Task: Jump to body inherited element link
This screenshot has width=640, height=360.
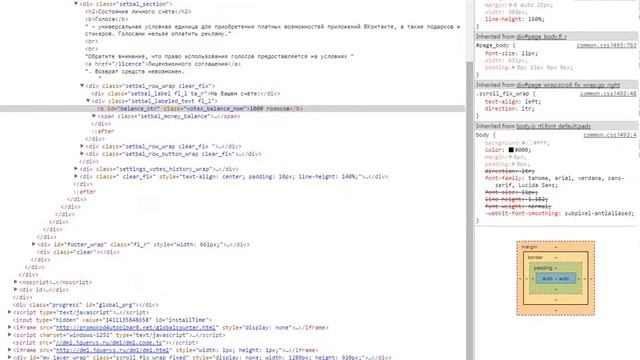Action: (553, 126)
